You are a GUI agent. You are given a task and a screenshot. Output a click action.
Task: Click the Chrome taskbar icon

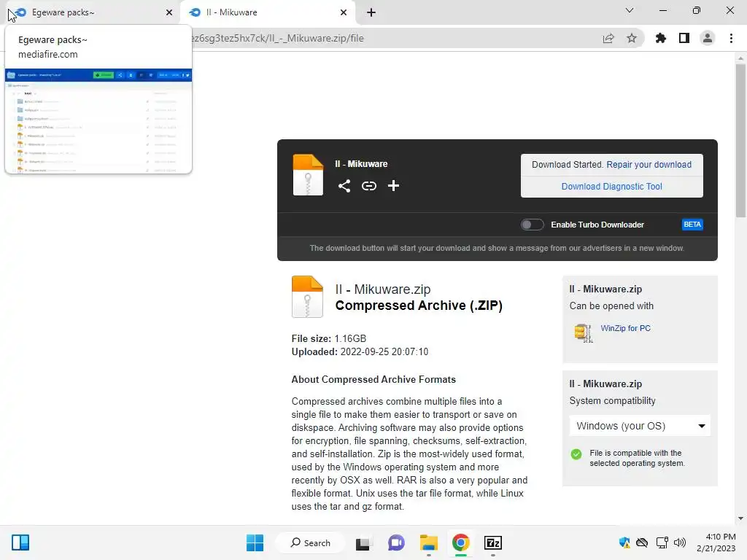pos(461,542)
